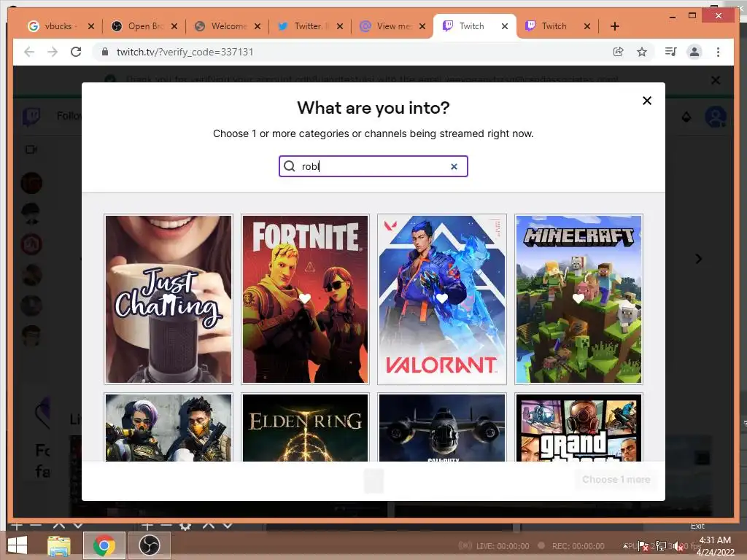
Task: Select the Apex Legends category card
Action: tap(169, 427)
